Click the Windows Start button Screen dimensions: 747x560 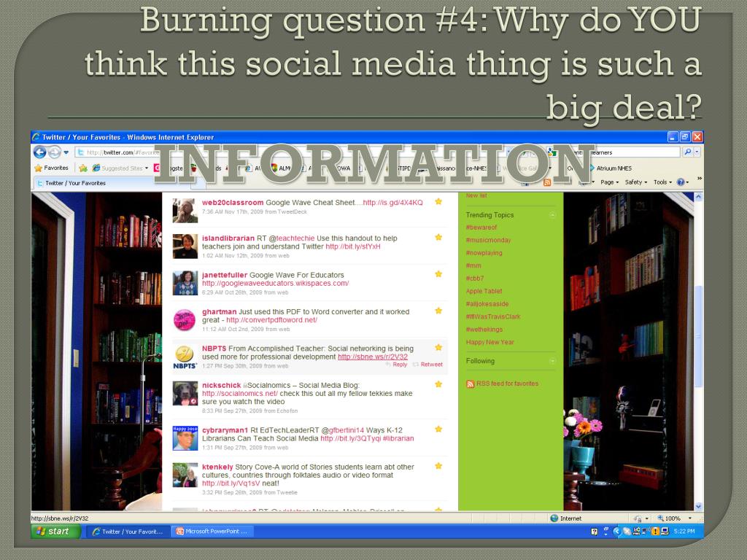click(x=55, y=532)
